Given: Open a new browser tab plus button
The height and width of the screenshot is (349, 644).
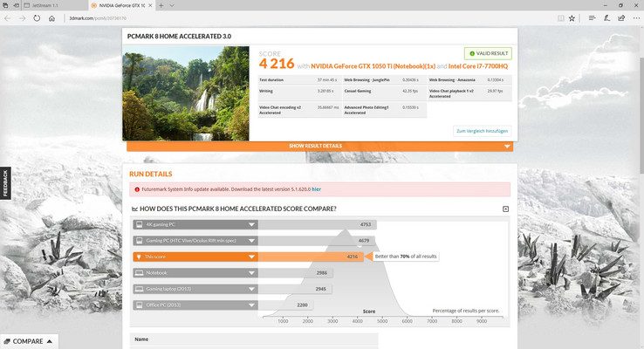Looking at the screenshot, I should tap(161, 5).
